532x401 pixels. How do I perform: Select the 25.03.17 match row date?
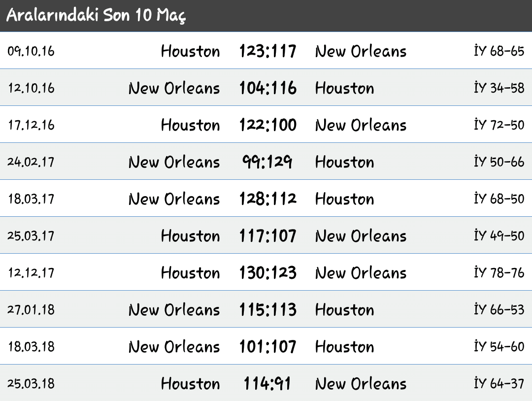(x=31, y=236)
